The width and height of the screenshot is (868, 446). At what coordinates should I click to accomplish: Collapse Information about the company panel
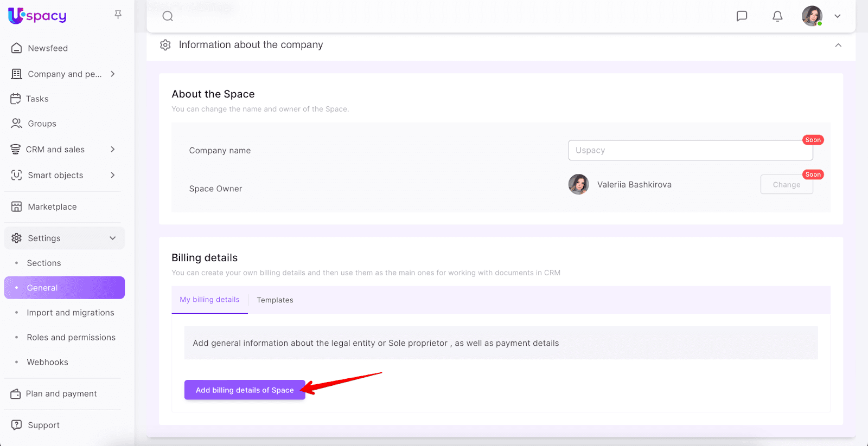pos(838,45)
